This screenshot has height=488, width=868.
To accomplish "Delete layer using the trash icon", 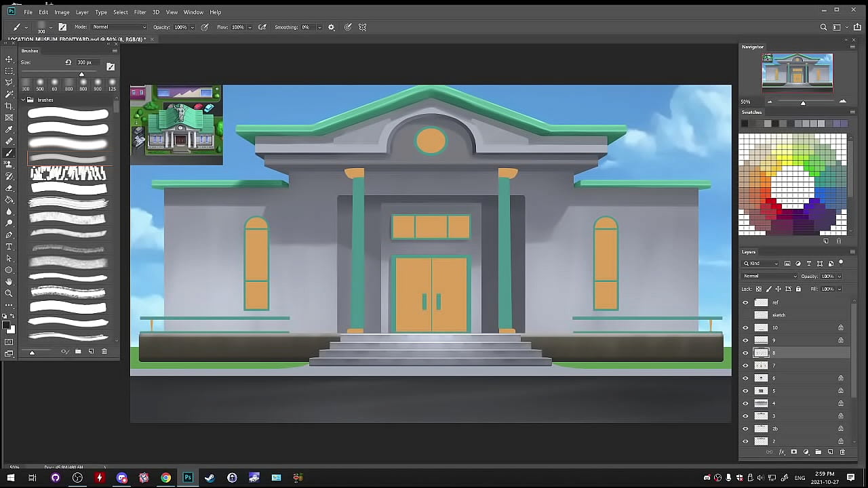I will point(842,452).
